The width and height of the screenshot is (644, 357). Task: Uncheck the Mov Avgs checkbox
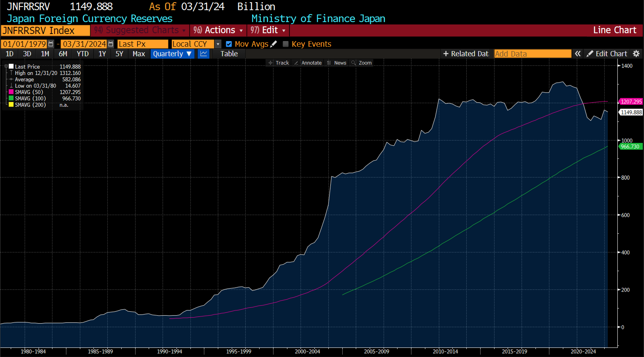229,44
